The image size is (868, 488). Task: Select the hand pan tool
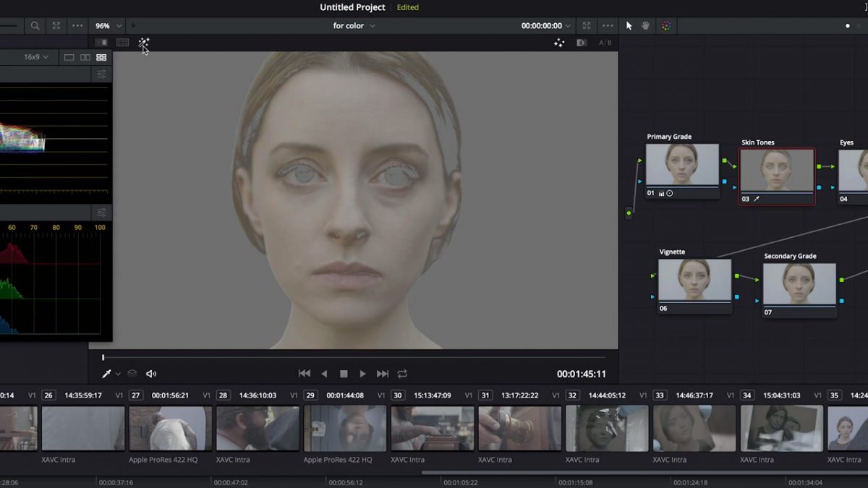tap(644, 26)
